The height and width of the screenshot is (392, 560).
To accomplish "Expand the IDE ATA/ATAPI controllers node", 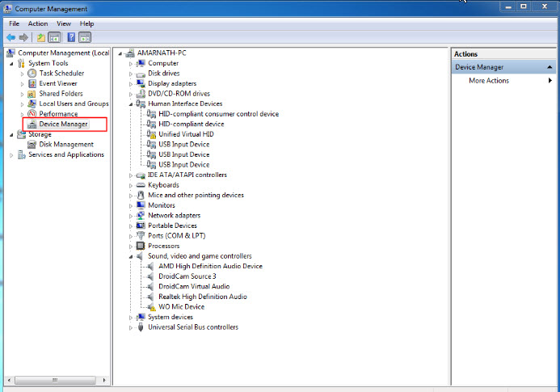I will tap(131, 175).
